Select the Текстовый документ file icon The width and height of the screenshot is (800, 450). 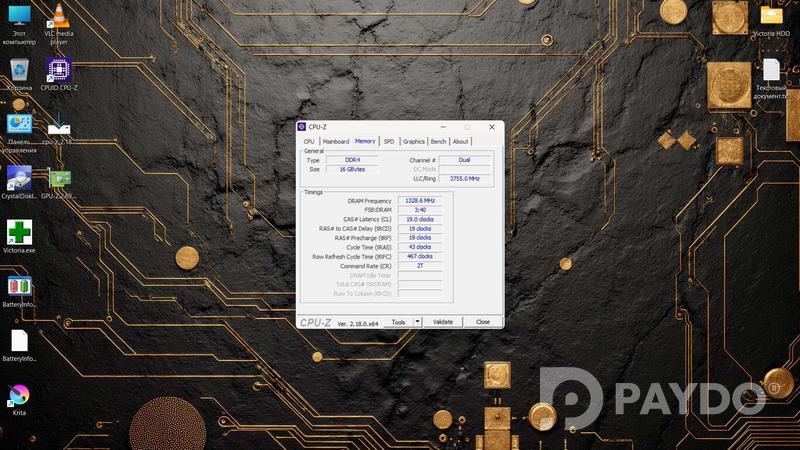click(x=772, y=79)
